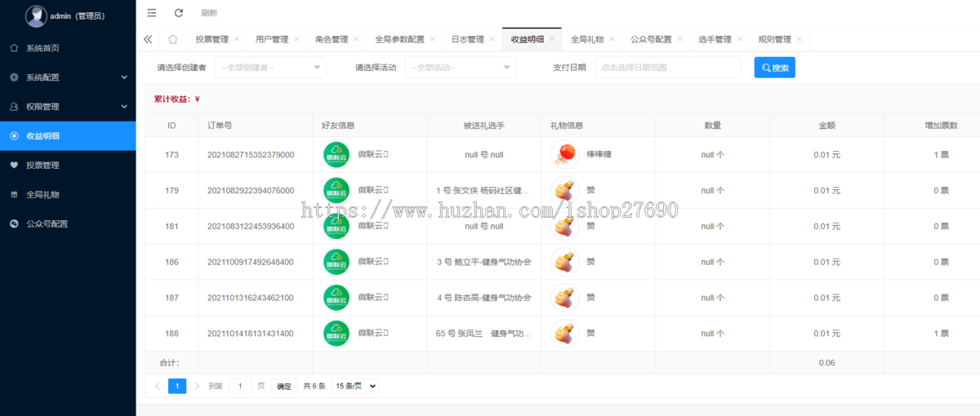The height and width of the screenshot is (416, 980).
Task: Click the 订单号 column header
Action: point(256,126)
